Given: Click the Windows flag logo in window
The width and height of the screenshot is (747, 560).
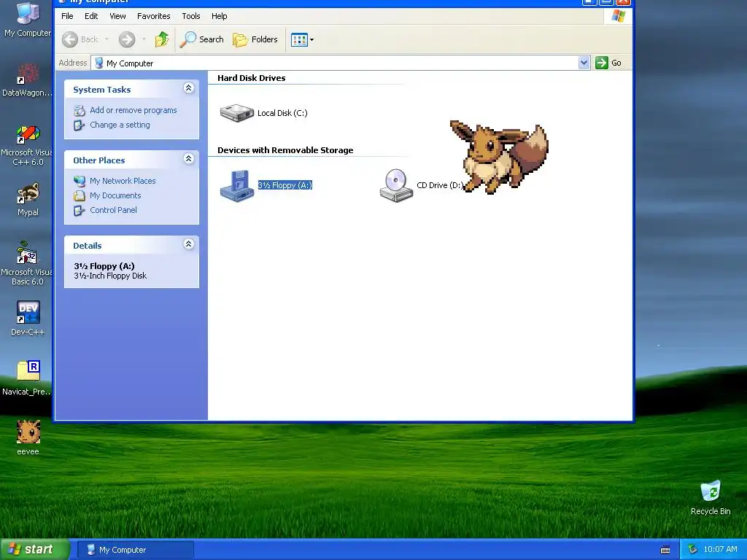Looking at the screenshot, I should coord(619,16).
